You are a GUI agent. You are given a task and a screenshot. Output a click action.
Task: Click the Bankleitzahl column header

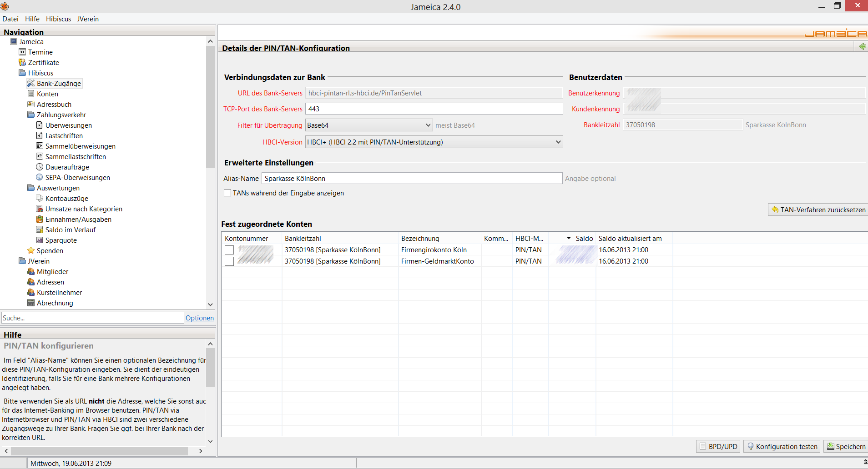pos(340,238)
